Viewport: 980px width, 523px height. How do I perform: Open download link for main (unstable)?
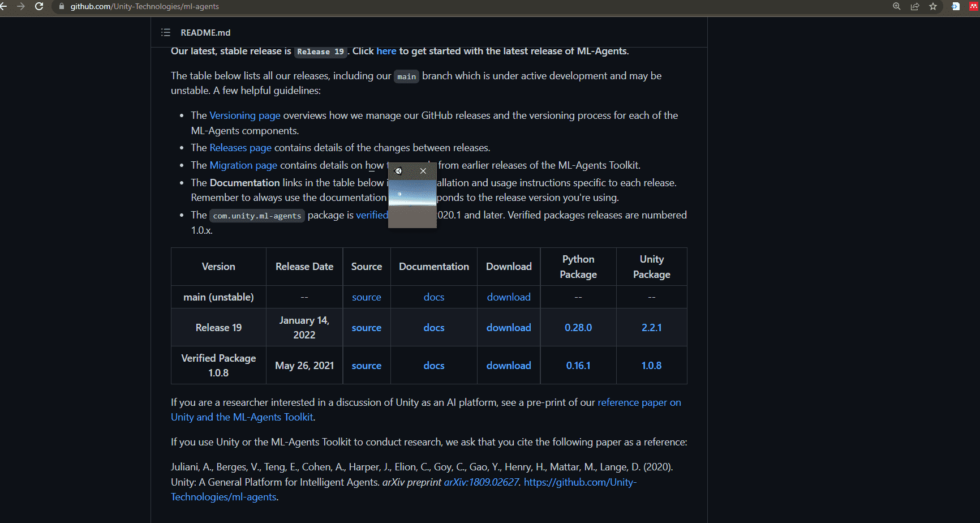tap(509, 297)
